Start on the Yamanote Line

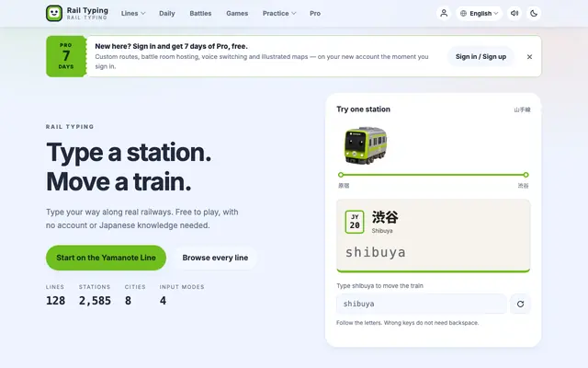[x=106, y=258]
